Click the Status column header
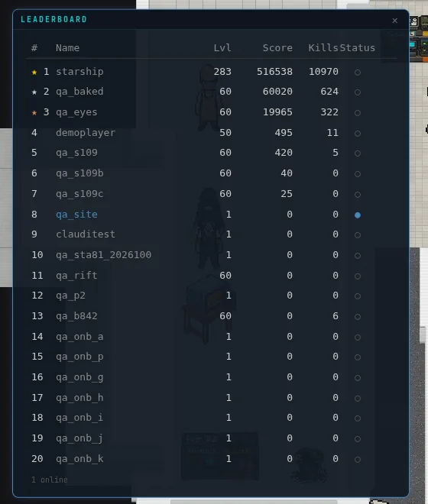 click(357, 48)
